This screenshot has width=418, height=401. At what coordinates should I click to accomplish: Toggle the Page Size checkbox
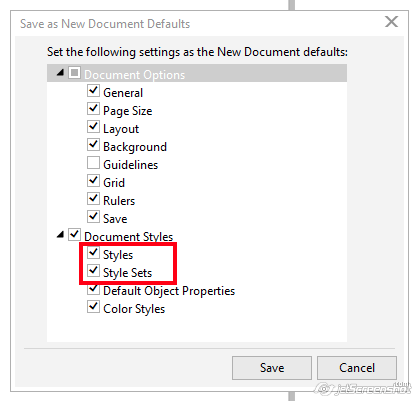coord(93,109)
